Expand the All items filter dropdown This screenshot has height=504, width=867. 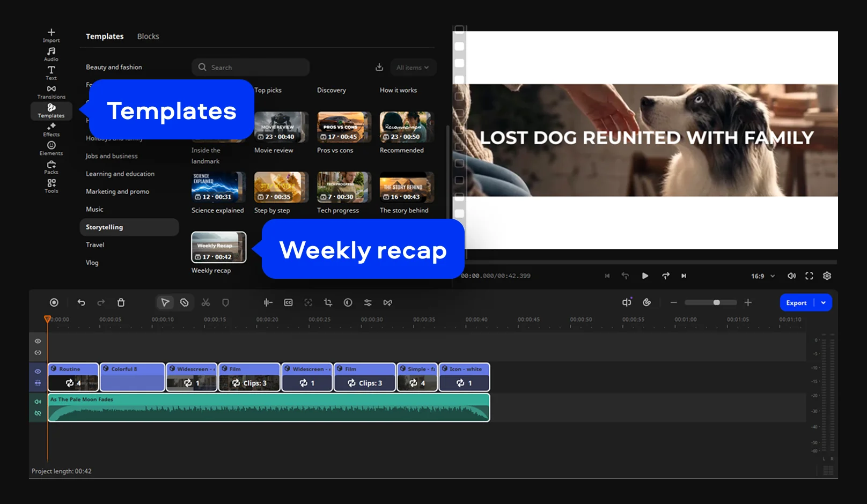[x=413, y=68]
